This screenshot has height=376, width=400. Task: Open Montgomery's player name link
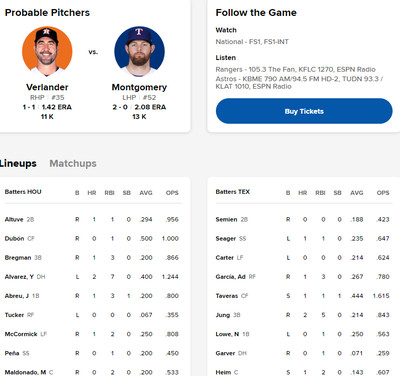click(139, 87)
